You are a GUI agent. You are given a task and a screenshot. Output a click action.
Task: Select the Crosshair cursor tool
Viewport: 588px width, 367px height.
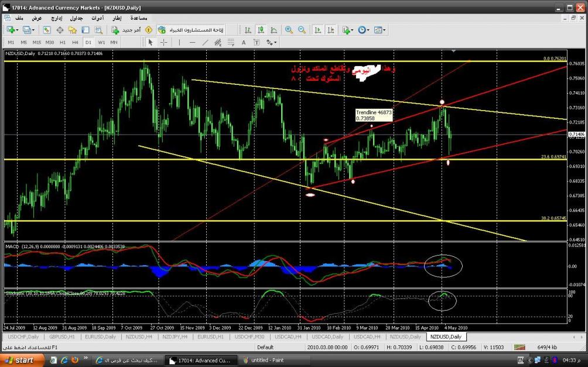163,42
